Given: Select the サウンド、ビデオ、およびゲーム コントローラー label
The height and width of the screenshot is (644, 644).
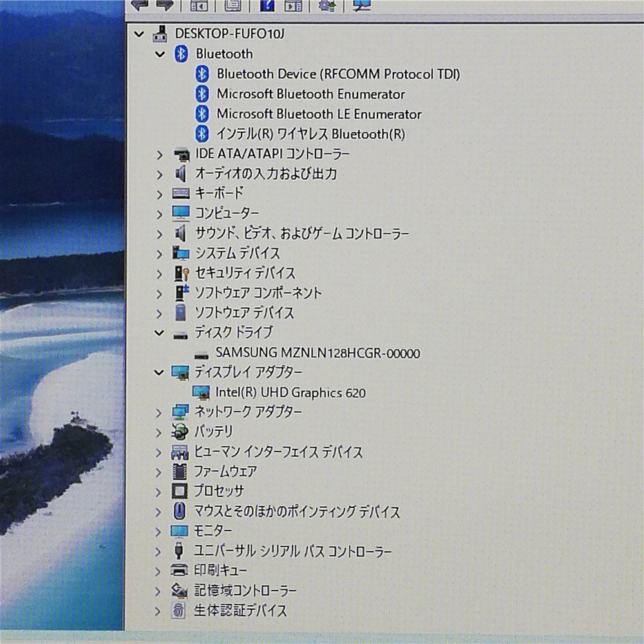Looking at the screenshot, I should [302, 233].
